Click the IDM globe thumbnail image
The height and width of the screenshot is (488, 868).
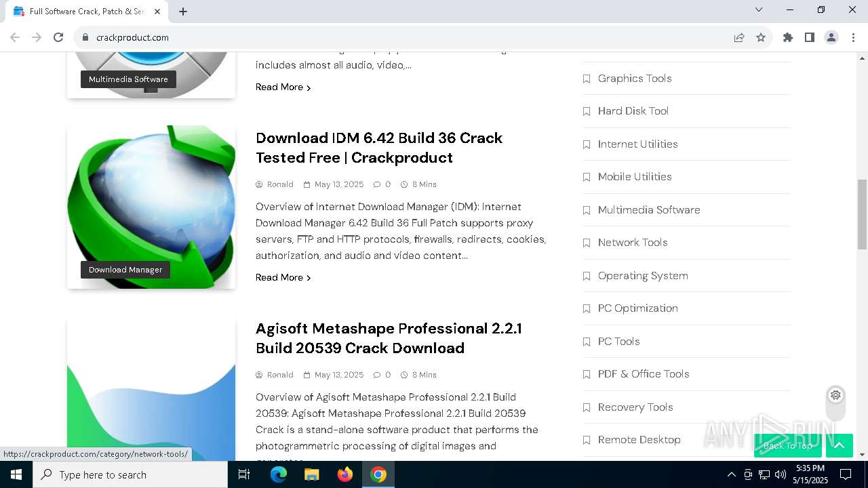click(x=151, y=207)
